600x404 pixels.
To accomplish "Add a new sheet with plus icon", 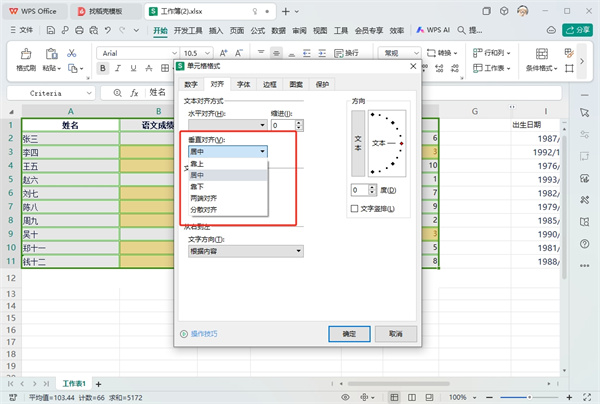I will click(102, 383).
